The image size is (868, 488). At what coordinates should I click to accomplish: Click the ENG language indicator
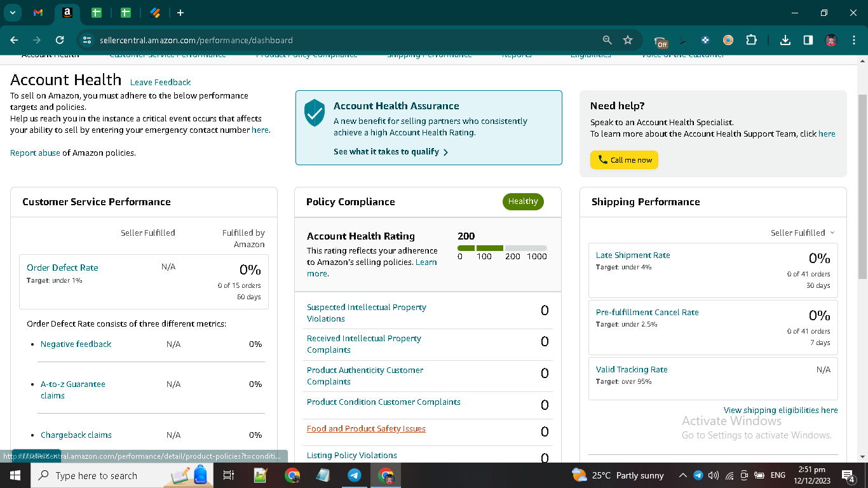coord(778,475)
